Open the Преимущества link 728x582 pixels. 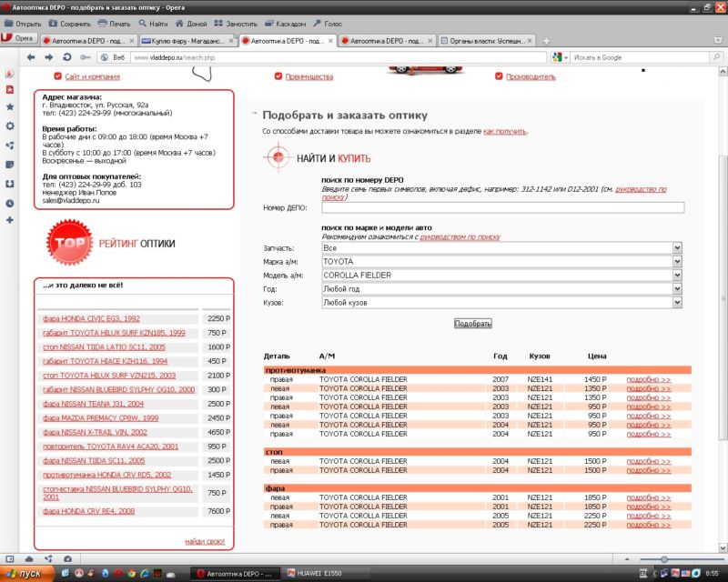coord(309,76)
